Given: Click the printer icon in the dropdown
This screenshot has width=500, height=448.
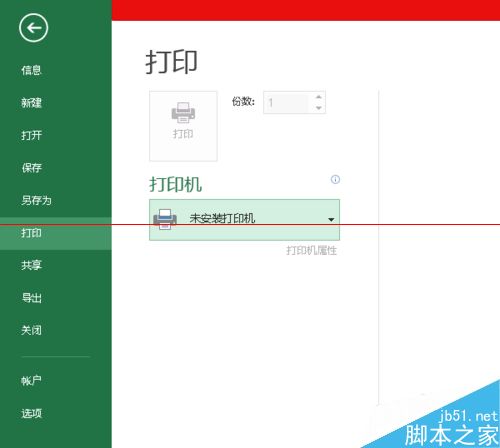Looking at the screenshot, I should pyautogui.click(x=165, y=219).
